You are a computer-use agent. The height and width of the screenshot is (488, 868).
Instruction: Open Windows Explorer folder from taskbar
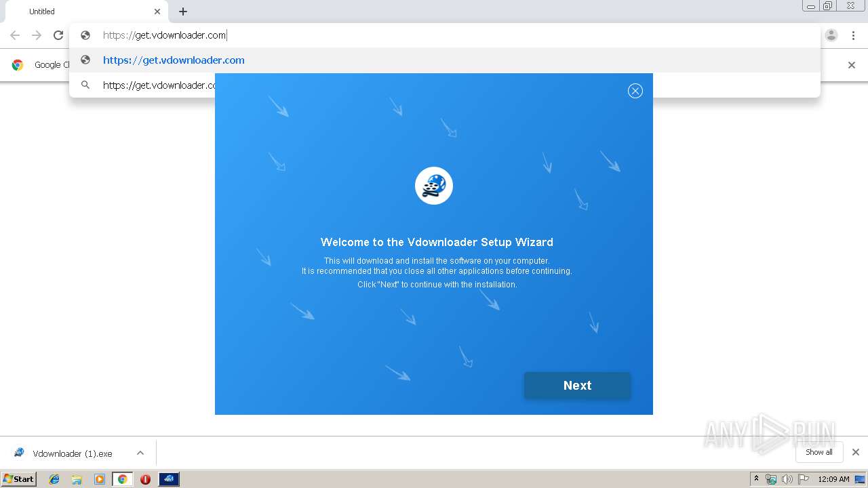pos(77,479)
